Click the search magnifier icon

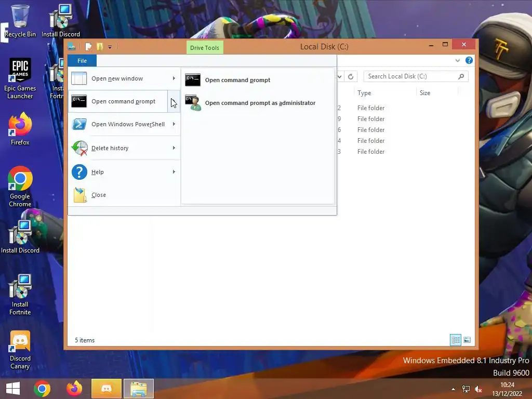[x=461, y=77]
